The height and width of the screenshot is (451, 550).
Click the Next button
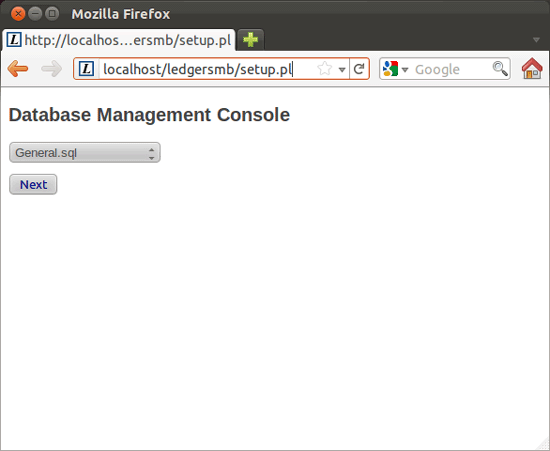coord(33,184)
